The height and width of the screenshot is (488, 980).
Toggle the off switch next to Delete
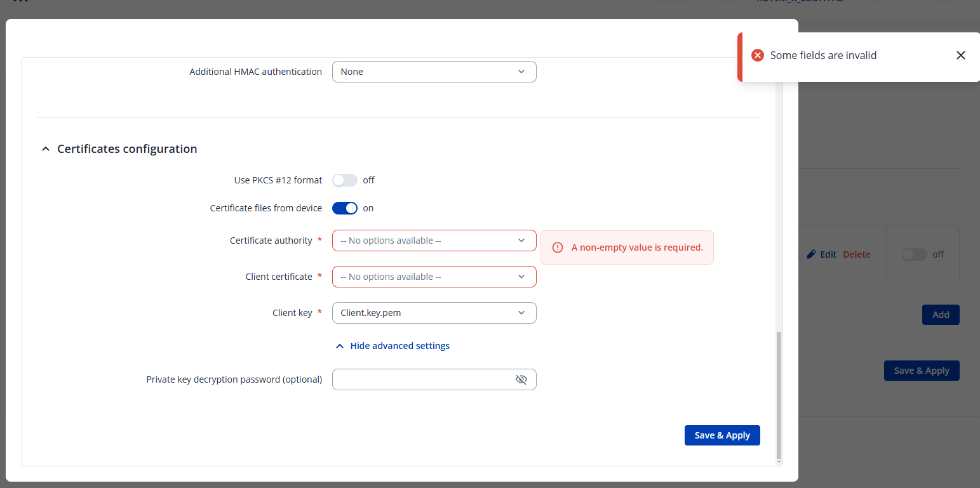(x=914, y=254)
